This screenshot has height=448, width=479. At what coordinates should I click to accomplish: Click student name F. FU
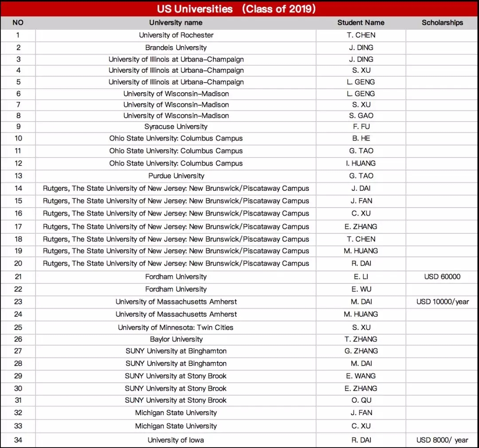click(x=361, y=126)
